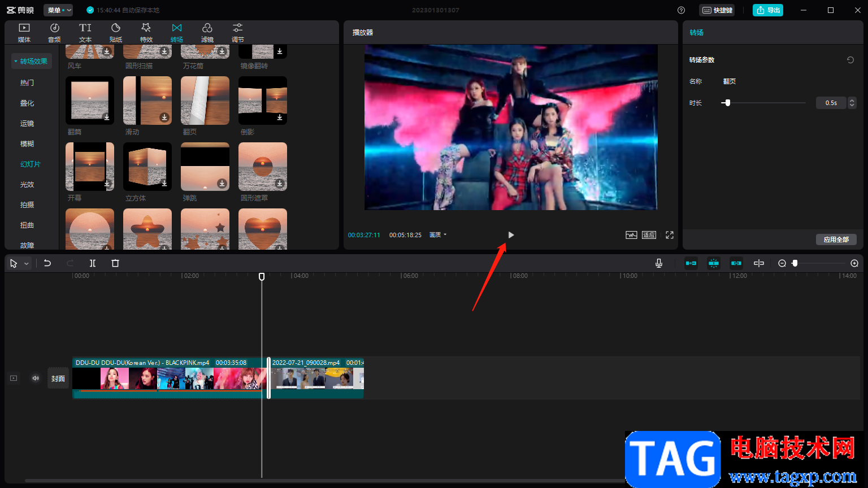Select the 叠化 transition category
The image size is (868, 488).
click(27, 103)
